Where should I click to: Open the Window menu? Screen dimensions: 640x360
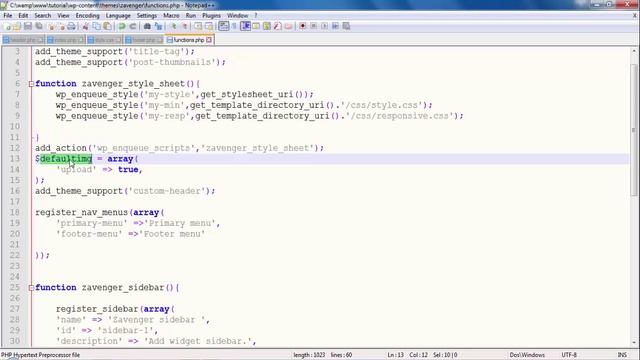pyautogui.click(x=238, y=16)
